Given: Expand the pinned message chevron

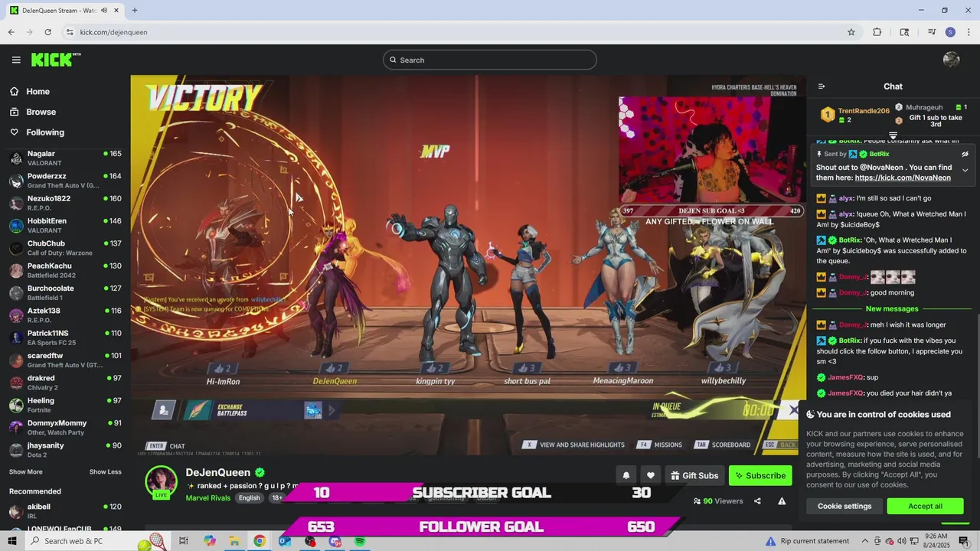Looking at the screenshot, I should 965,170.
